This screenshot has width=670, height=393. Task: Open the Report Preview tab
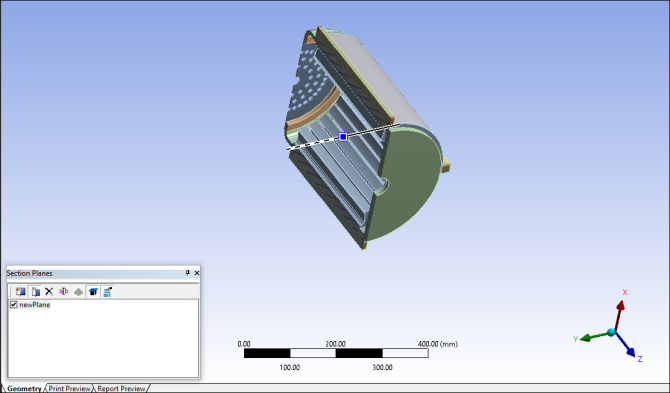(x=121, y=388)
